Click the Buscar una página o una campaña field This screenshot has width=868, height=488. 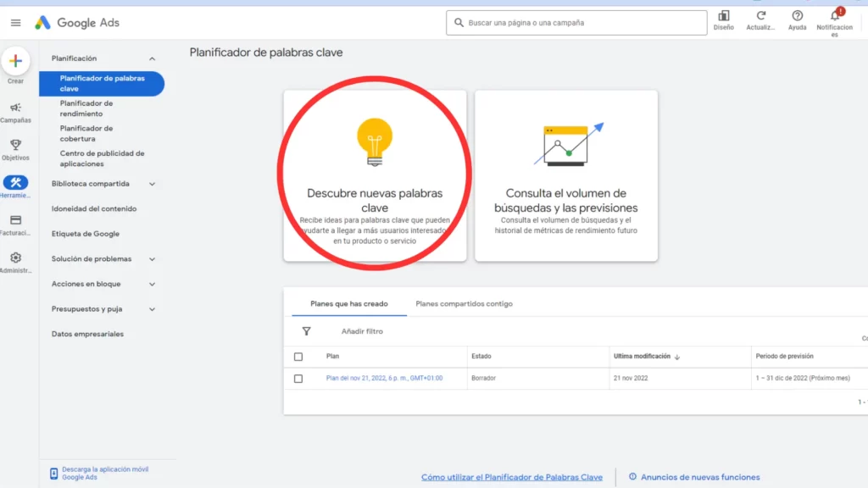click(576, 22)
